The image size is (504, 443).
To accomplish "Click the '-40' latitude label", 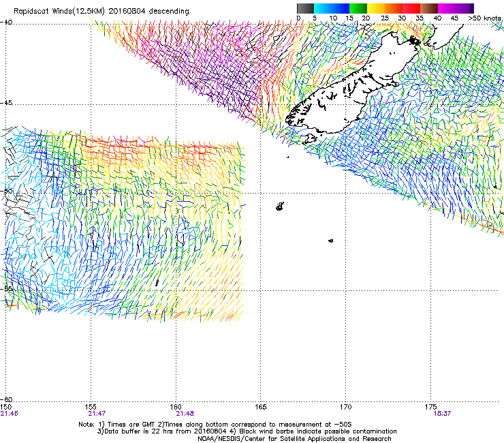I will pos(6,22).
